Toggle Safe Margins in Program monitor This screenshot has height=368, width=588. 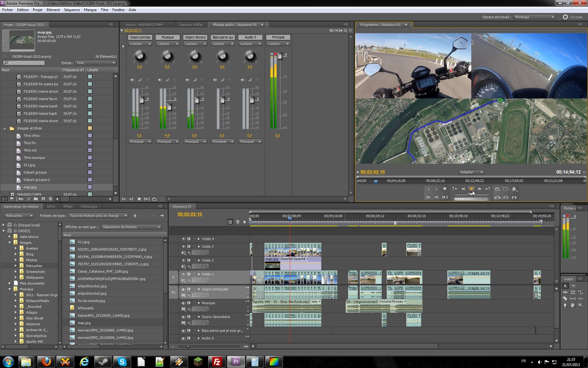coord(506,189)
